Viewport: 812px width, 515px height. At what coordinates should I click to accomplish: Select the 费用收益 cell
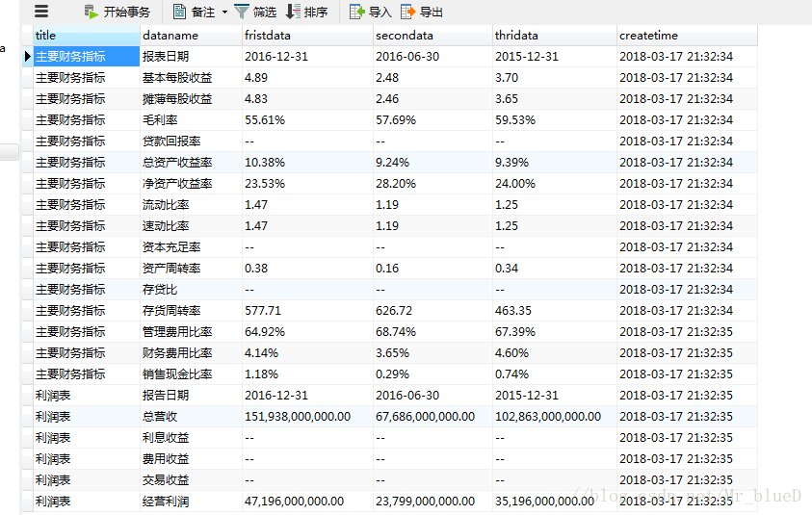point(191,459)
